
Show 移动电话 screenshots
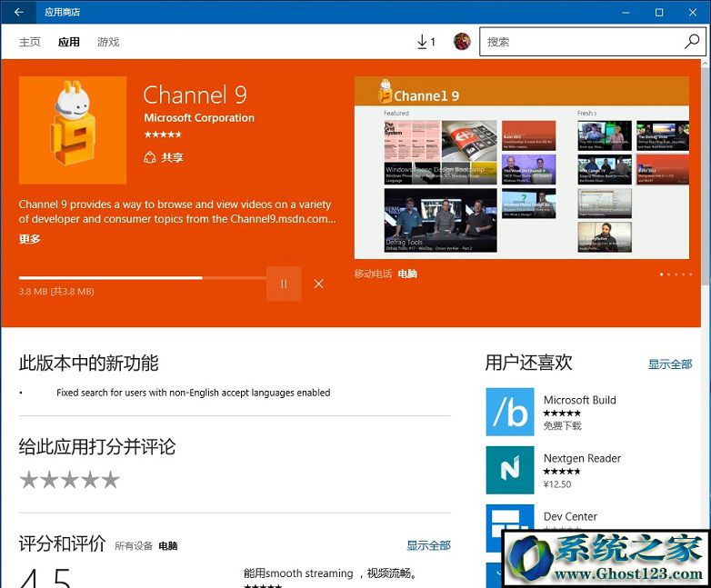coord(373,274)
